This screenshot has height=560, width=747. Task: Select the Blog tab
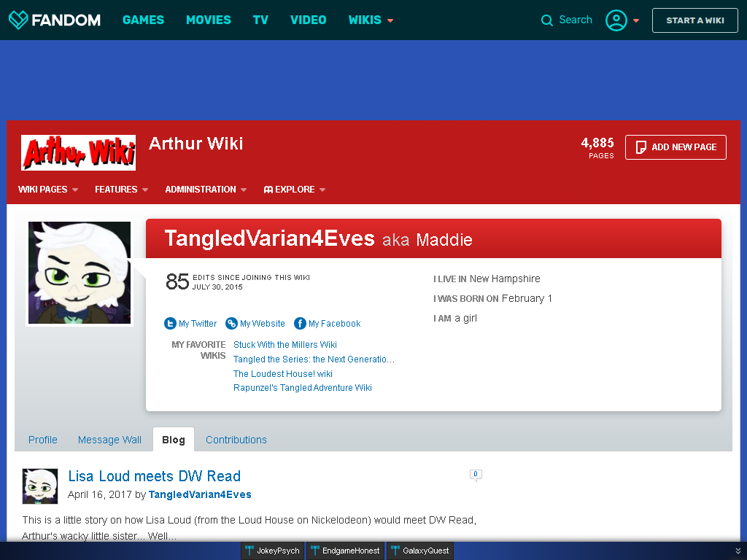174,440
